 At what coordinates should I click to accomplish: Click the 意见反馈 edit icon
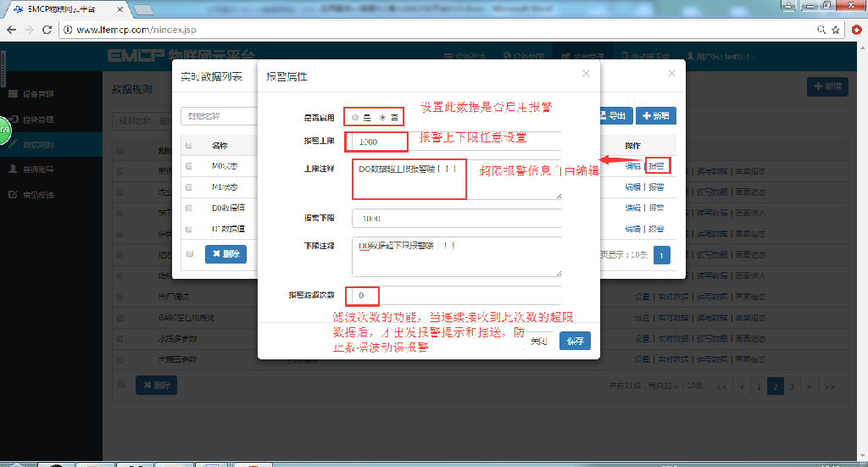[x=13, y=194]
